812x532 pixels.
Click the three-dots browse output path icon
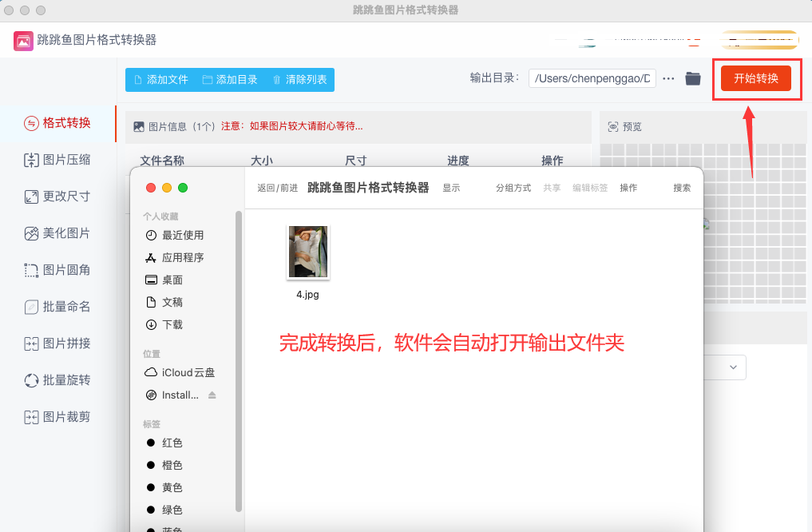point(669,78)
